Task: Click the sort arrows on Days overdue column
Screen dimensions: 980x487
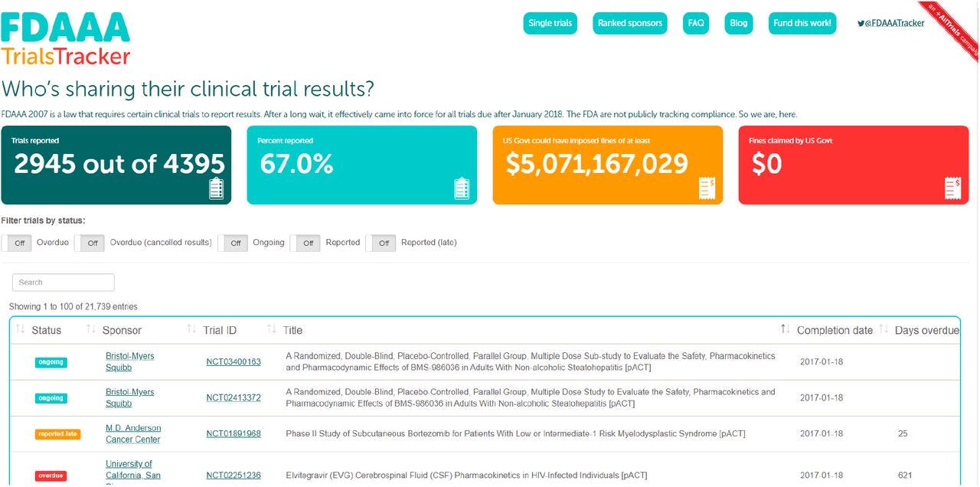Action: [x=884, y=328]
